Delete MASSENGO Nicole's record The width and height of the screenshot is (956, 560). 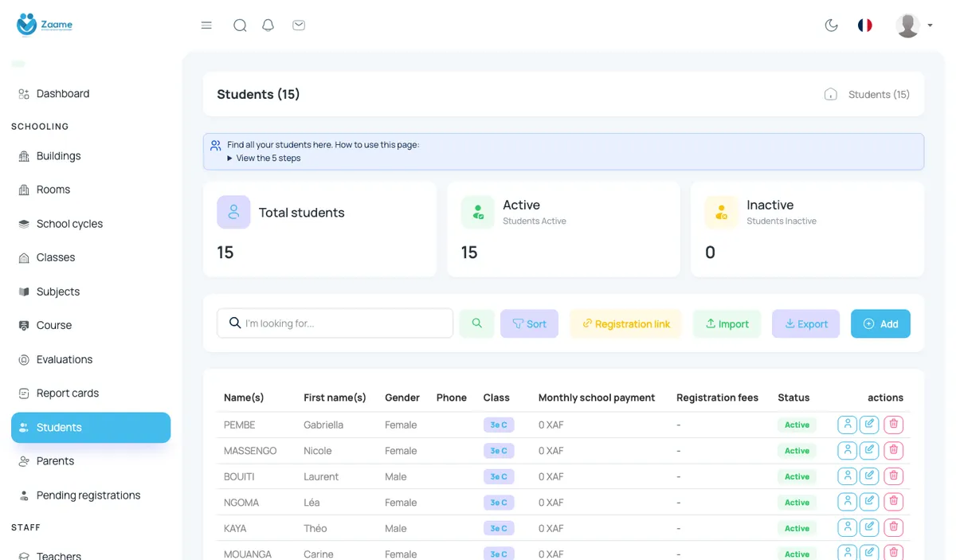[894, 450]
